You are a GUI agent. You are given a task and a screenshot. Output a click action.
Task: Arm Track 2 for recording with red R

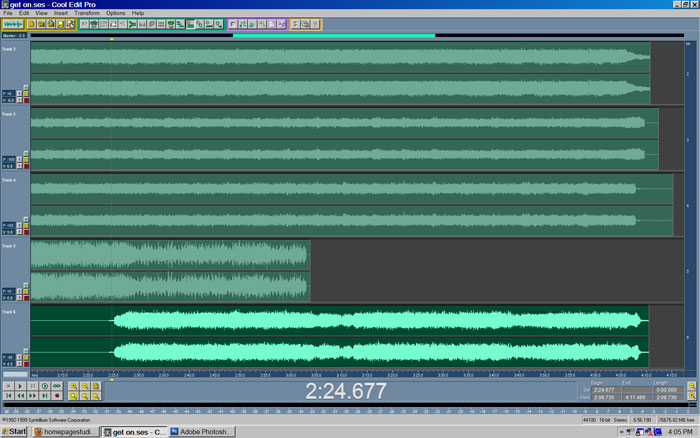pyautogui.click(x=26, y=100)
